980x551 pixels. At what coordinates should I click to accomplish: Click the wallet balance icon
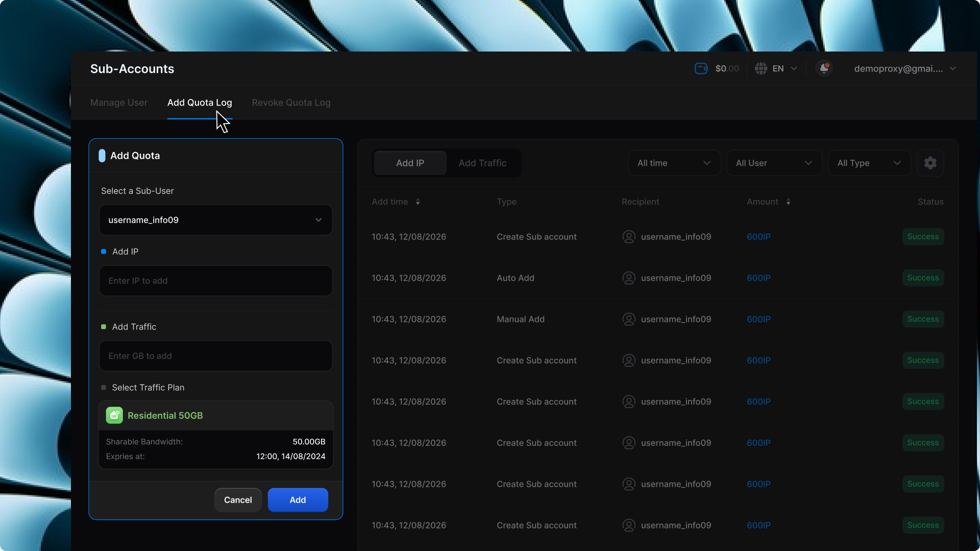(701, 68)
